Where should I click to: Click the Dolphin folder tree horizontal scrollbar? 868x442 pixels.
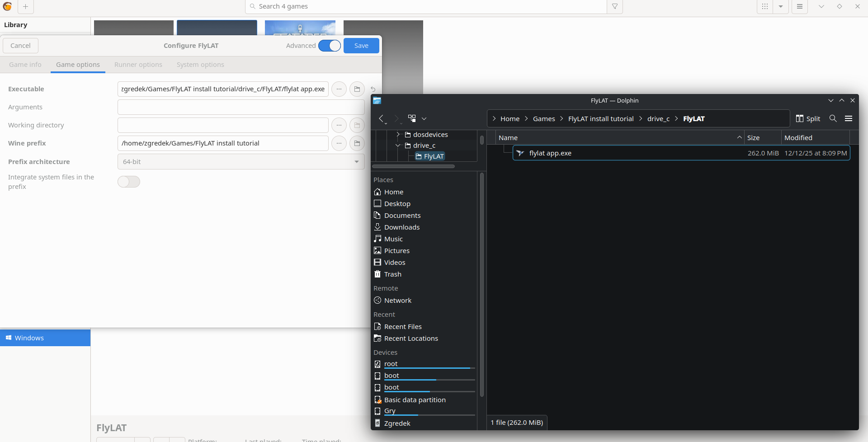point(413,166)
